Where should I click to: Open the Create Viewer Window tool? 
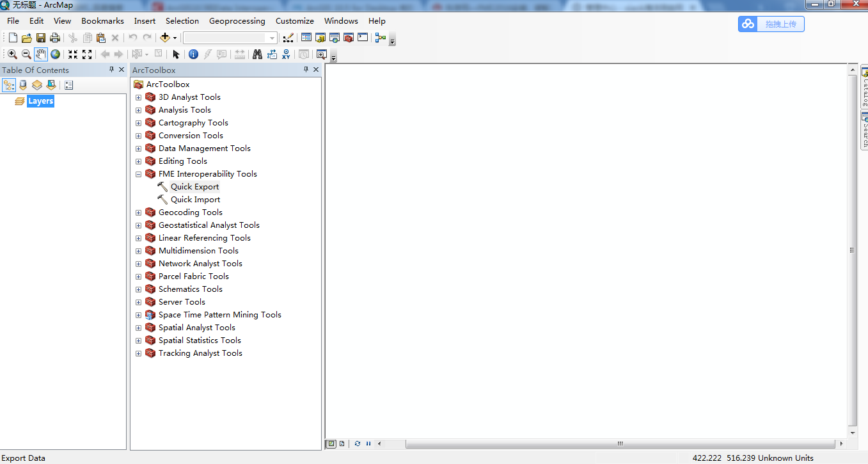coord(322,54)
